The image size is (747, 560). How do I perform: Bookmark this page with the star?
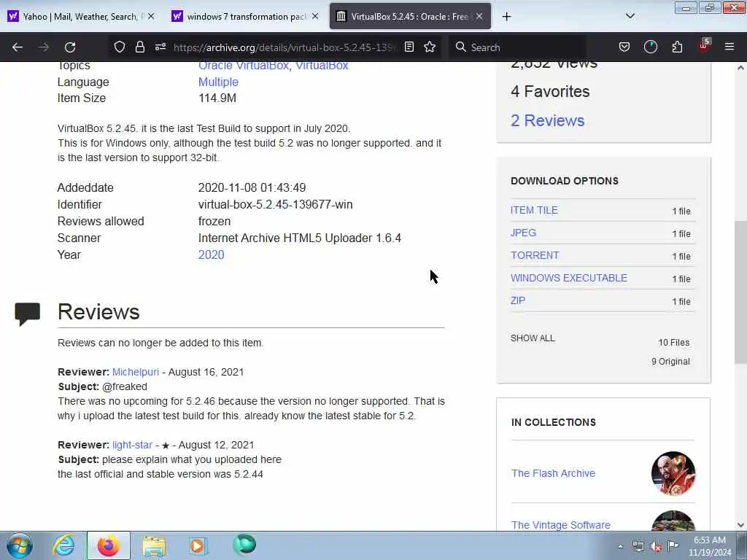pos(430,47)
